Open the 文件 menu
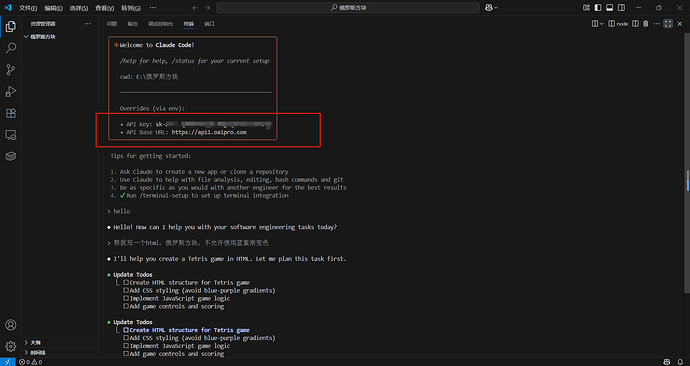690x366 pixels. pyautogui.click(x=28, y=8)
